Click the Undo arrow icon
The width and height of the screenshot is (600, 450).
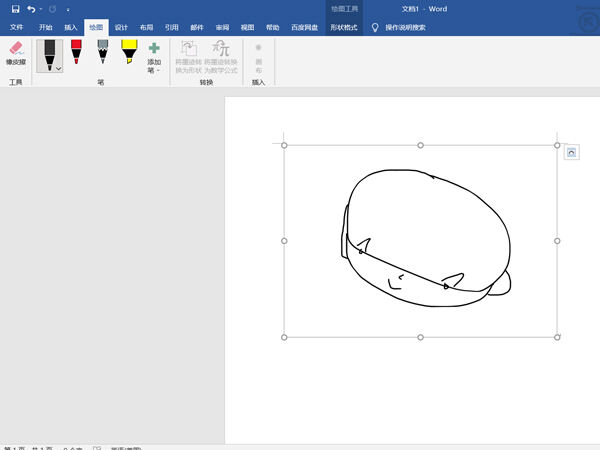tap(31, 9)
